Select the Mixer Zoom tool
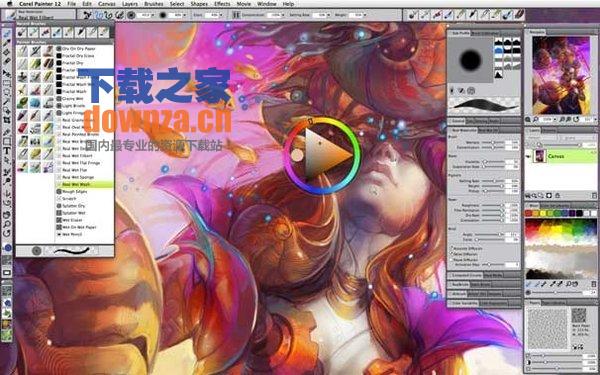Image resolution: width=600 pixels, height=375 pixels. tap(568, 284)
